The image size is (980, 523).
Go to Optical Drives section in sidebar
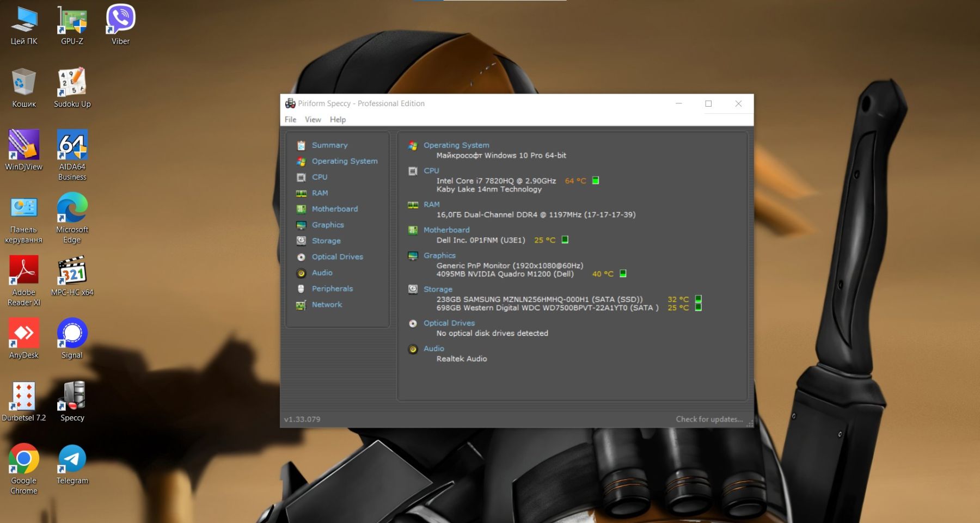click(x=338, y=257)
